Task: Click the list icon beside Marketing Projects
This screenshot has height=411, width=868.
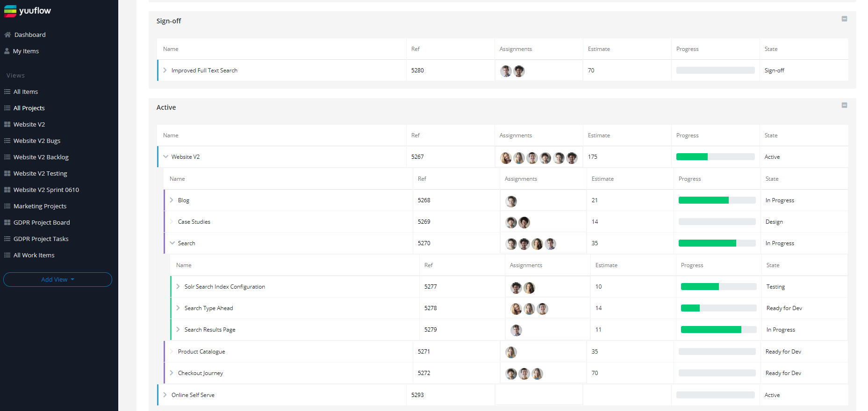Action: coord(7,206)
